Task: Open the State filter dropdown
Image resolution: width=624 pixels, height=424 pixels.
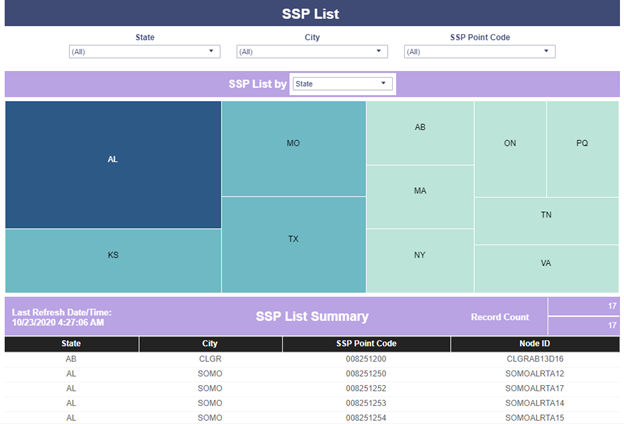Action: 144,51
